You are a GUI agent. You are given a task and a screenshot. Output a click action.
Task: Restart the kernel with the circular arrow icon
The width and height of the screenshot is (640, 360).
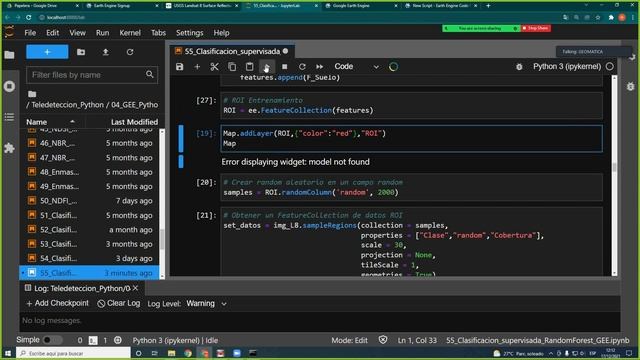[x=302, y=67]
